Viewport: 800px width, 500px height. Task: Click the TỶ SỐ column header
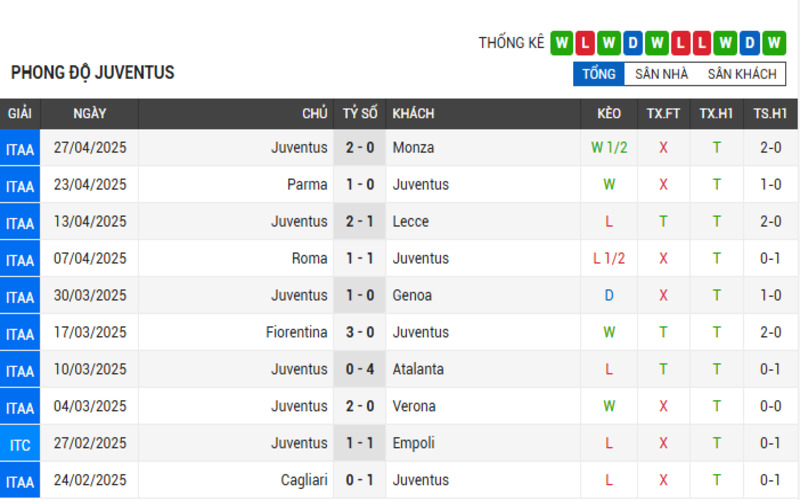coord(360,113)
